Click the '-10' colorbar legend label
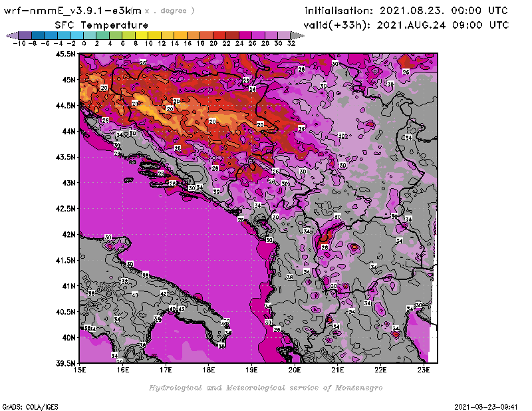The height and width of the screenshot is (411, 532). click(x=19, y=43)
